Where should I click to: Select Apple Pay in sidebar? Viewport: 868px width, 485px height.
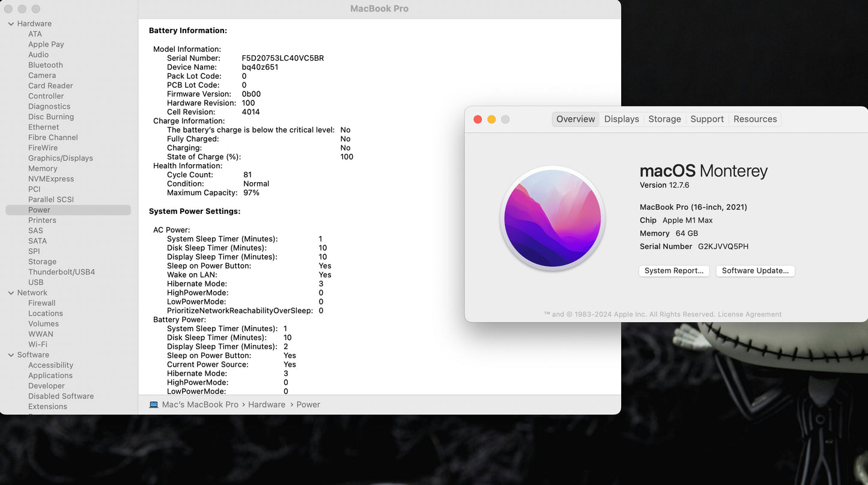pos(46,44)
